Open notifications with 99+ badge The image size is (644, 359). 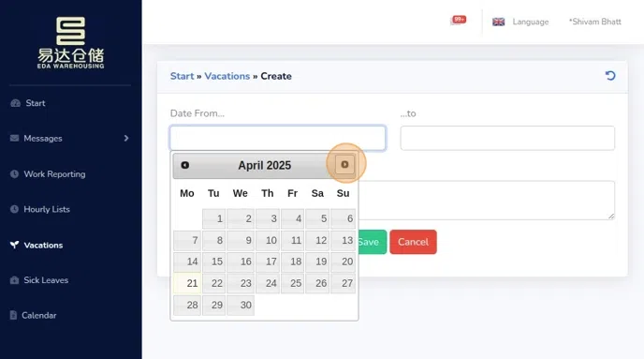tap(458, 21)
